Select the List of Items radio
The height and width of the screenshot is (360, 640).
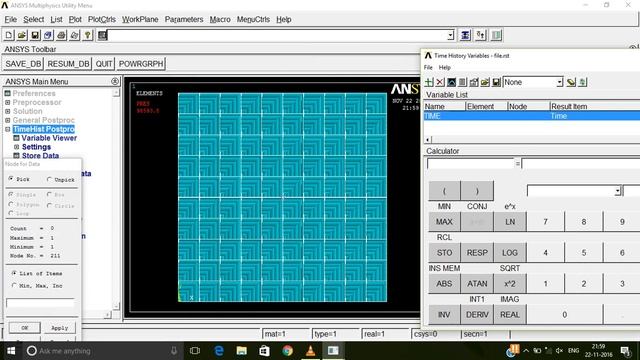(x=14, y=273)
